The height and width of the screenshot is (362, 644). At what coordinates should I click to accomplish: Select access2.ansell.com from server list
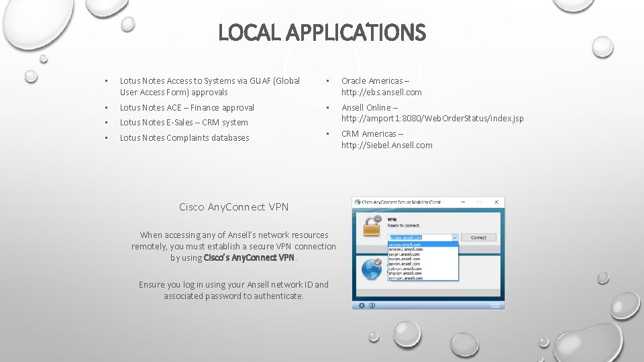(x=423, y=249)
